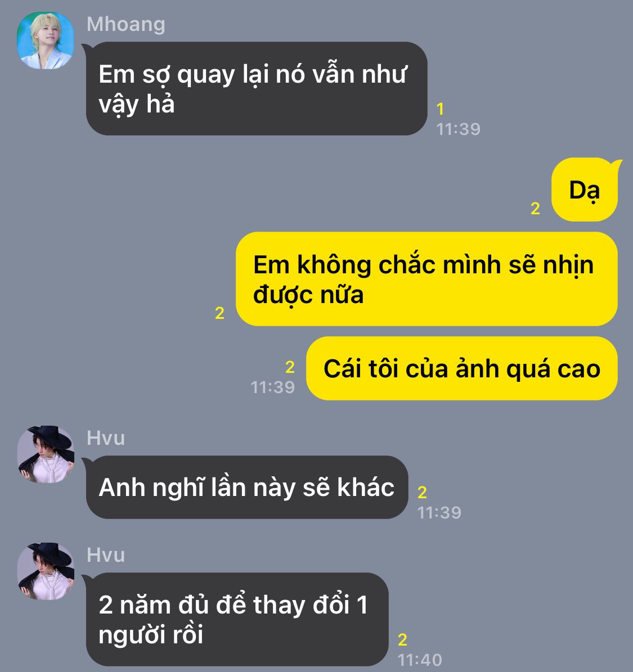
Task: Tap the Mhoang sender name
Action: tap(125, 24)
